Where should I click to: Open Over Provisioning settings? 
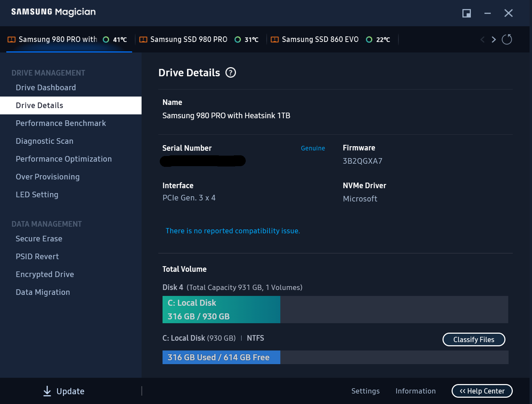71,177
